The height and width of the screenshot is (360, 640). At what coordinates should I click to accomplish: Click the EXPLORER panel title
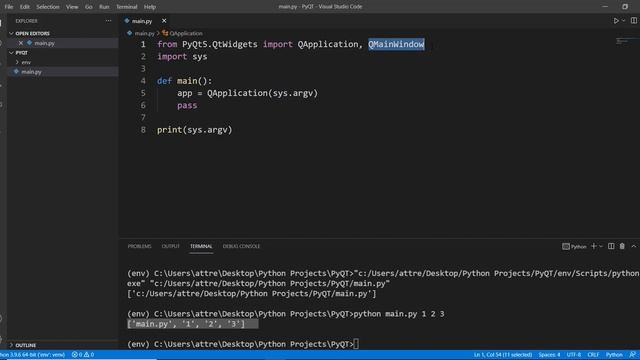(x=27, y=21)
